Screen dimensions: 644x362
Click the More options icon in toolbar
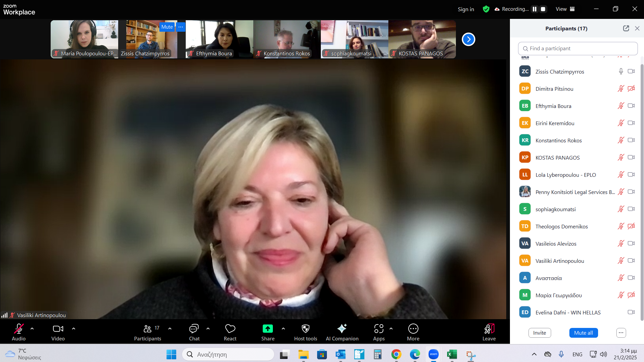click(413, 329)
